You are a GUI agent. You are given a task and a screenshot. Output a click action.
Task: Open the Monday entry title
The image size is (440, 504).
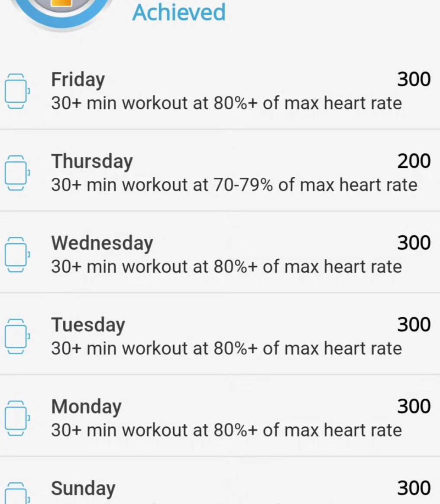(86, 406)
